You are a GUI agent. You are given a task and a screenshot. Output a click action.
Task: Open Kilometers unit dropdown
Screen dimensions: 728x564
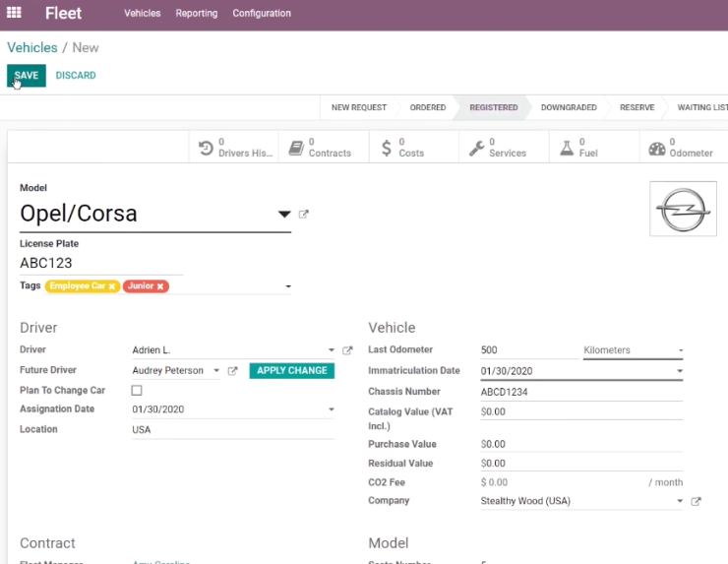pos(633,350)
